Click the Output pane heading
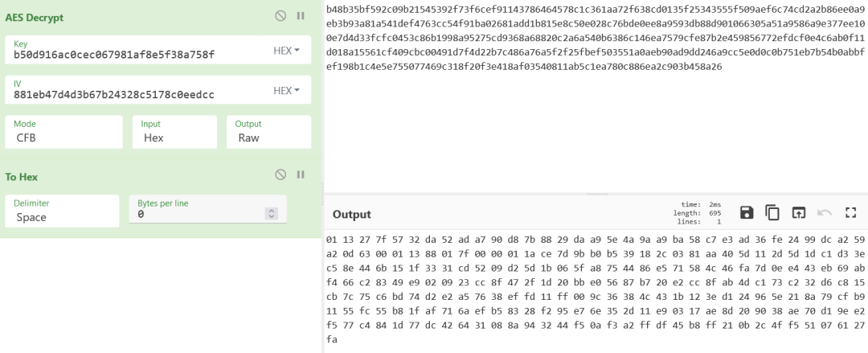This screenshot has width=868, height=353. point(351,214)
